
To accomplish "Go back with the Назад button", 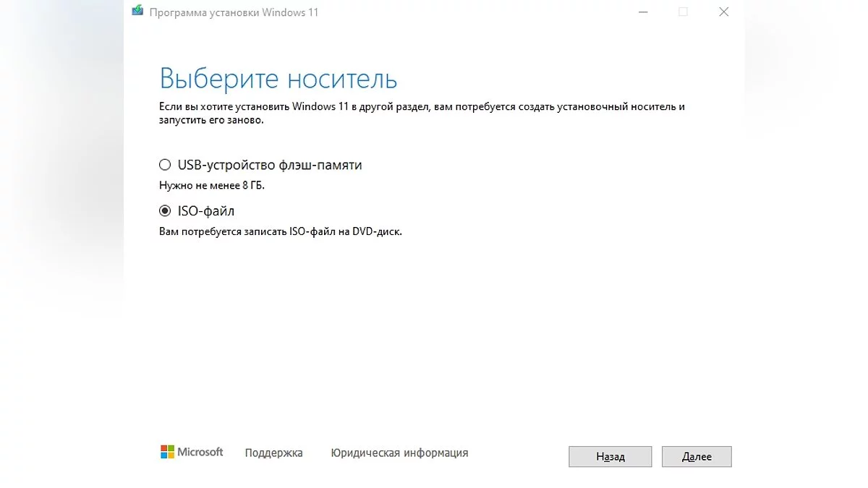I will point(610,457).
